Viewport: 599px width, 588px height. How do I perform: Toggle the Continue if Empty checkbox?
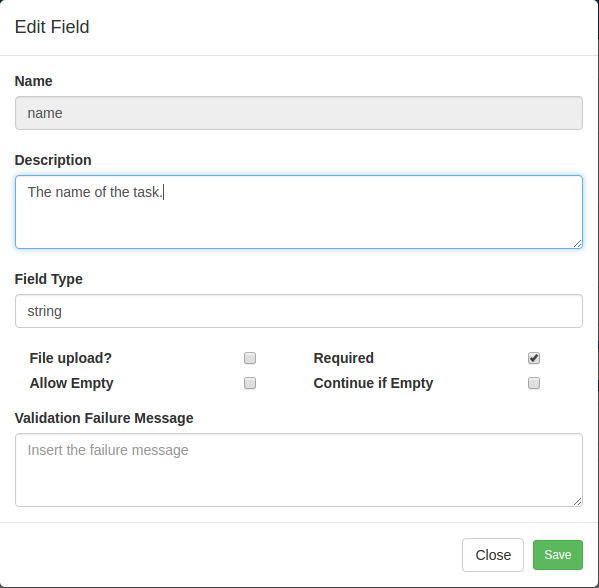(x=534, y=383)
